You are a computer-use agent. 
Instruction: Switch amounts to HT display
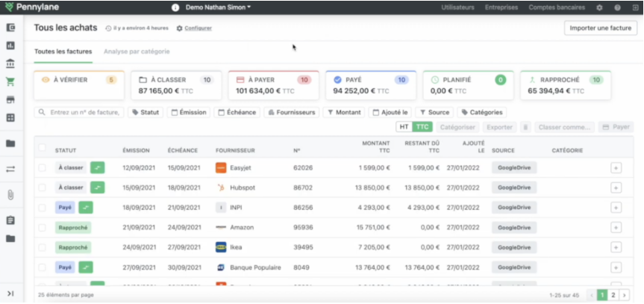point(403,128)
